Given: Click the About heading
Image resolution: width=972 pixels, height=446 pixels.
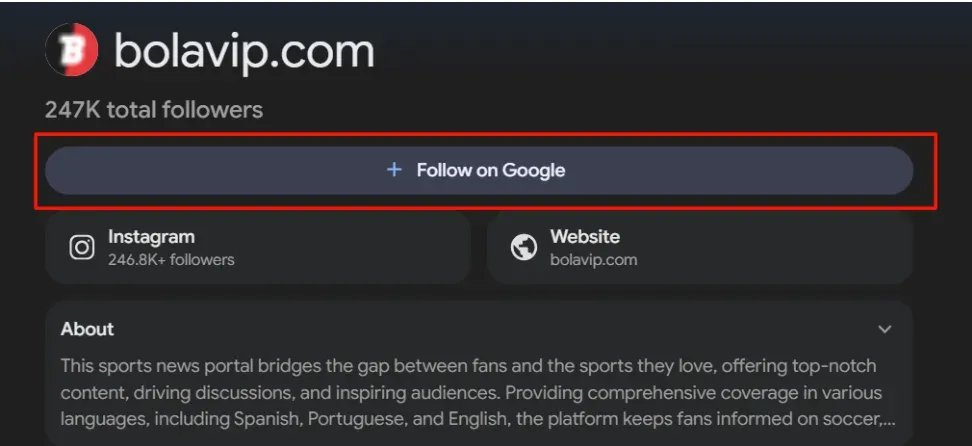Looking at the screenshot, I should coord(88,329).
